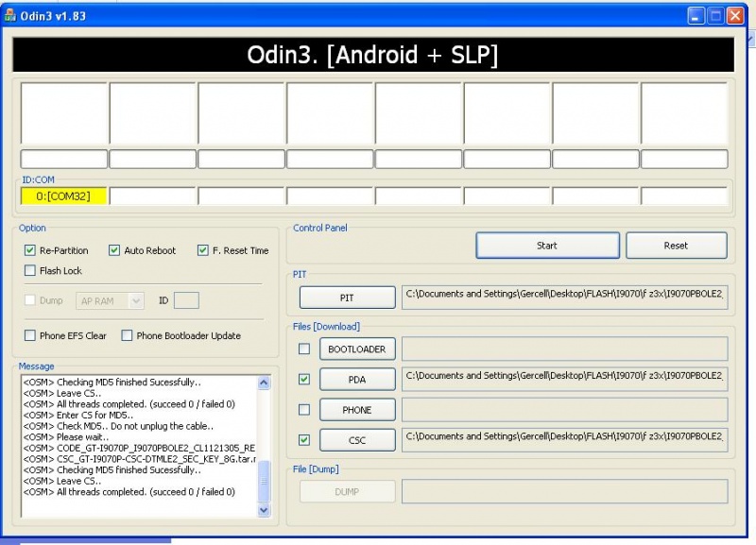The height and width of the screenshot is (545, 756).
Task: Click the 'Odin3 v1.83' title text
Action: (53, 16)
